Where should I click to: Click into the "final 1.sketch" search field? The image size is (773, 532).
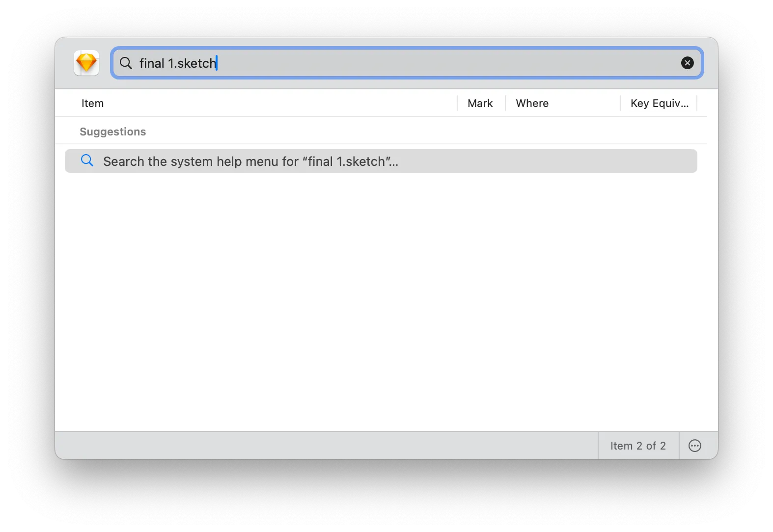tap(407, 63)
